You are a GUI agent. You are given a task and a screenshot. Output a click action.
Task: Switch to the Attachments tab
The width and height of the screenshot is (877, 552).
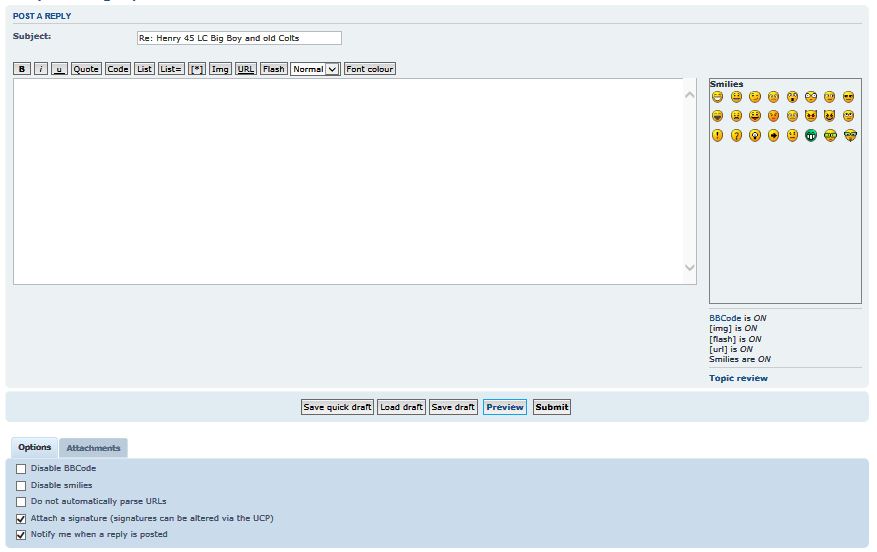(x=93, y=448)
